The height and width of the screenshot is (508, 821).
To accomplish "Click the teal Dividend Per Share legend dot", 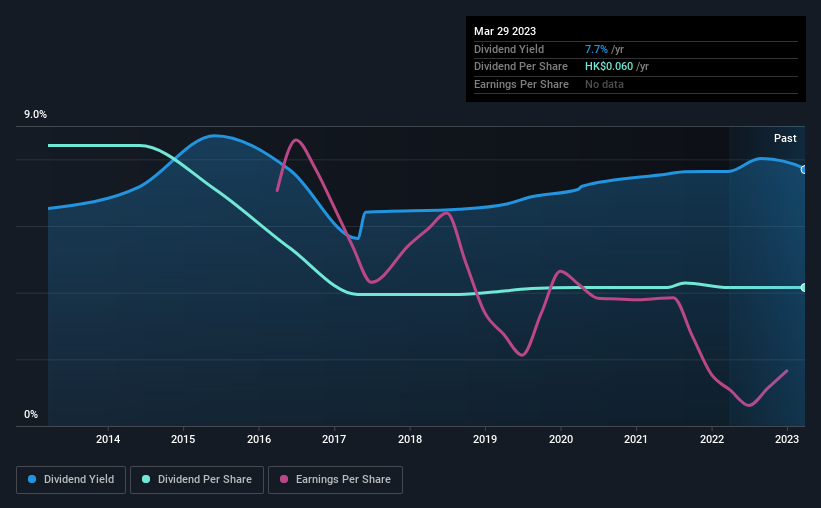I will (x=146, y=479).
